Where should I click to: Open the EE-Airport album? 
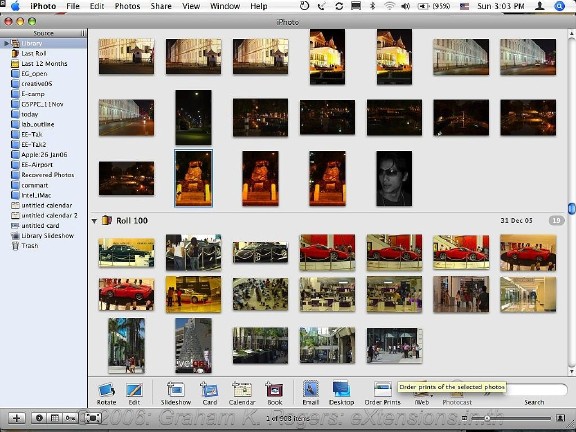click(37, 165)
